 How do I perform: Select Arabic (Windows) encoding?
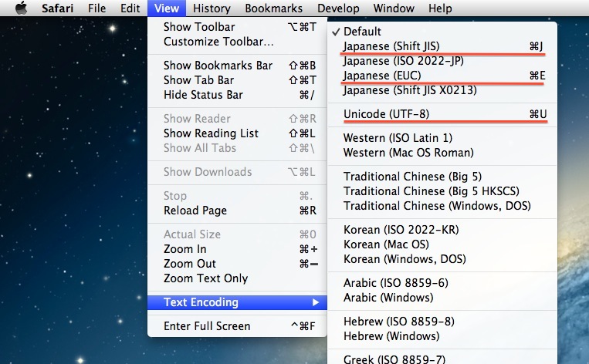coord(442,298)
